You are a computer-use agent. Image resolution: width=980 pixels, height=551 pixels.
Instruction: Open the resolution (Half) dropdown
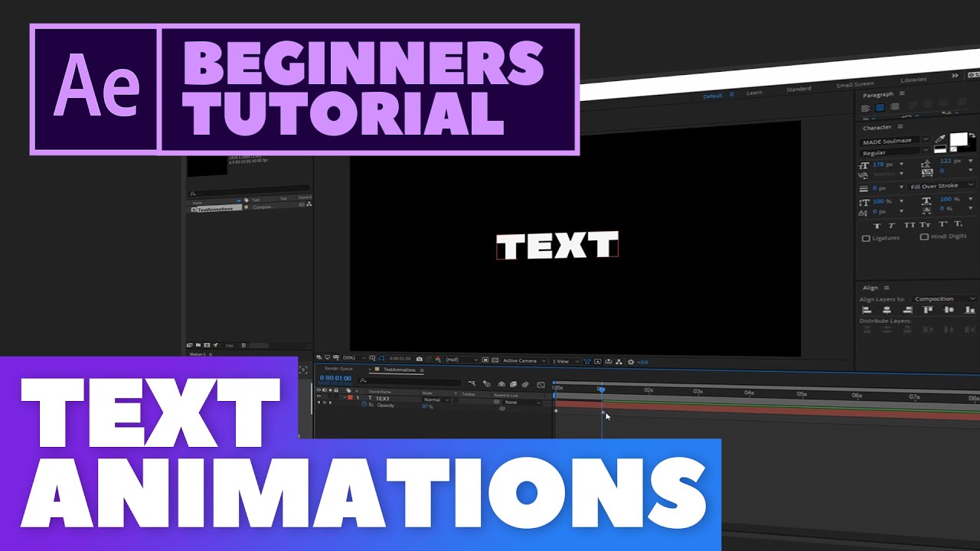click(x=462, y=360)
